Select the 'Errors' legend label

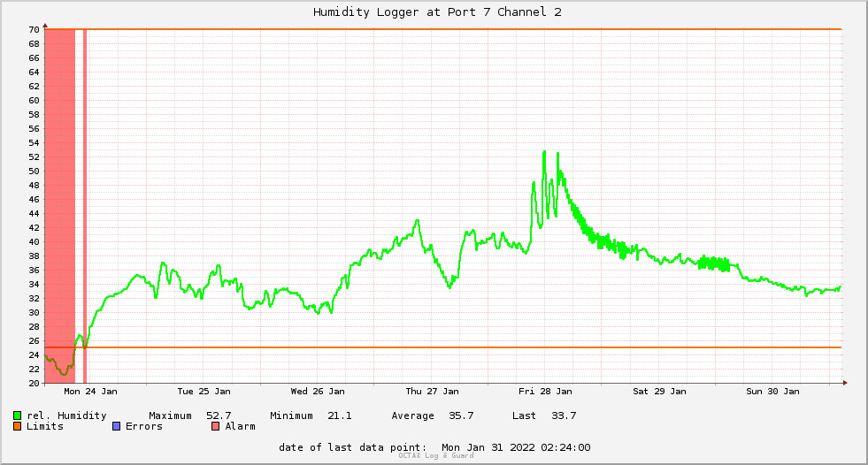click(x=144, y=426)
